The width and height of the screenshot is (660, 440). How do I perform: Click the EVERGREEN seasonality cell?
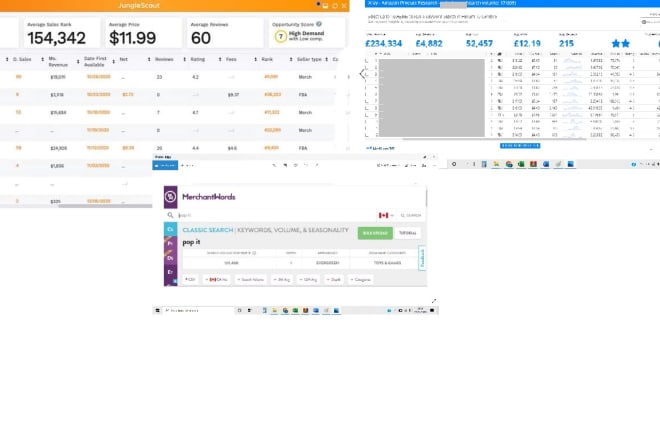click(327, 263)
